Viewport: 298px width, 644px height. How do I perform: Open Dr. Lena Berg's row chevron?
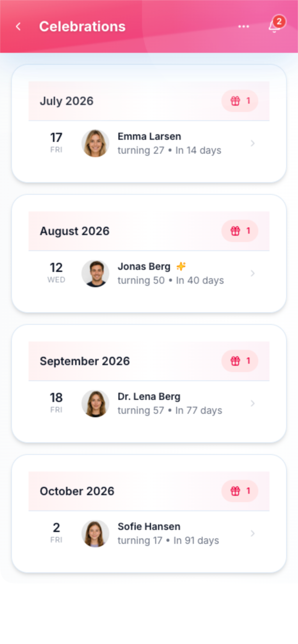coord(253,403)
